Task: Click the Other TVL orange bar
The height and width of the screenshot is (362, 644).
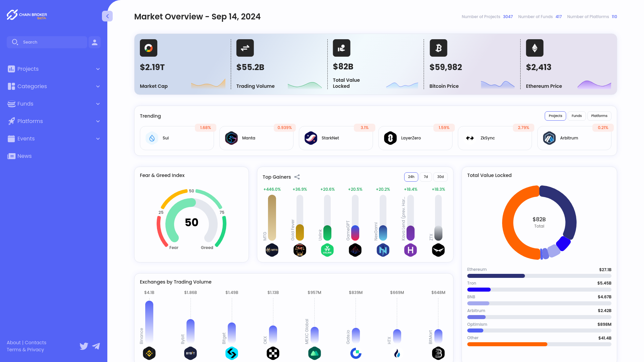Action: coord(507,344)
